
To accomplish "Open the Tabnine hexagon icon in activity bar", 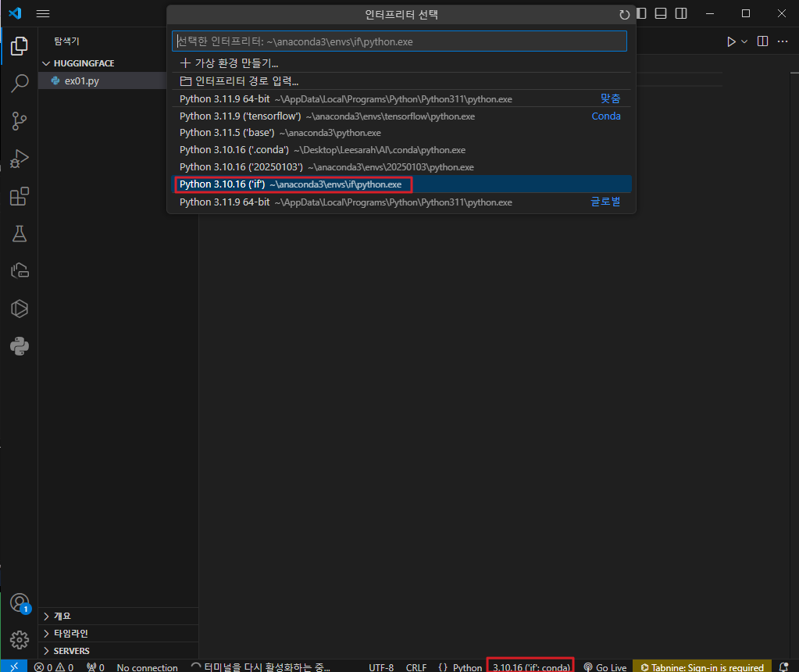I will coord(20,309).
